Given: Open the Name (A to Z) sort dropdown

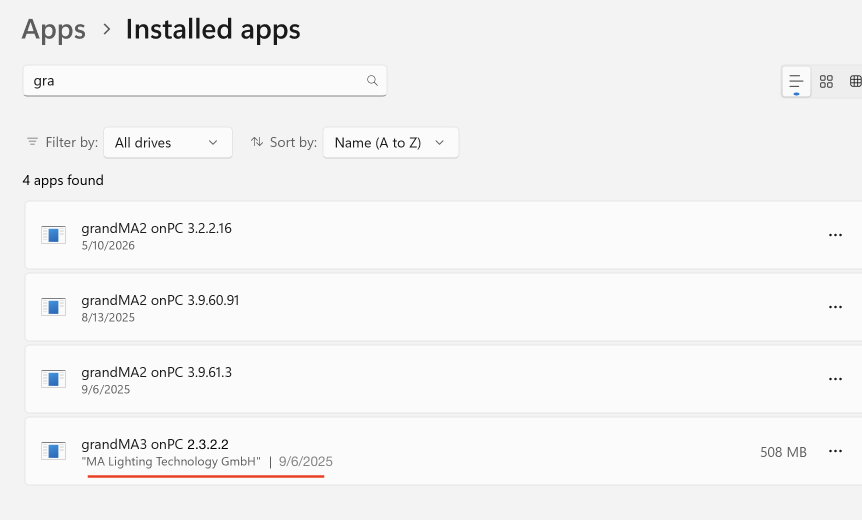Looking at the screenshot, I should point(390,143).
